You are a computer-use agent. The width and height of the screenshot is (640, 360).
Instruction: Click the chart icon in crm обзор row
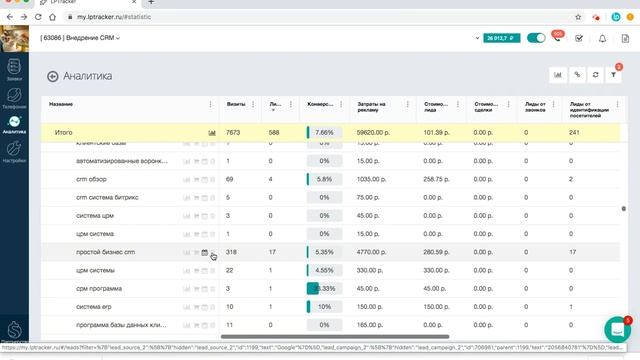pyautogui.click(x=187, y=180)
